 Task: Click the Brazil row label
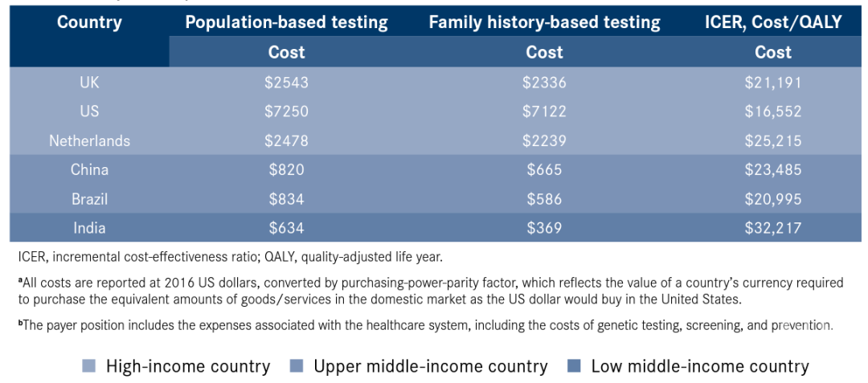(x=89, y=198)
